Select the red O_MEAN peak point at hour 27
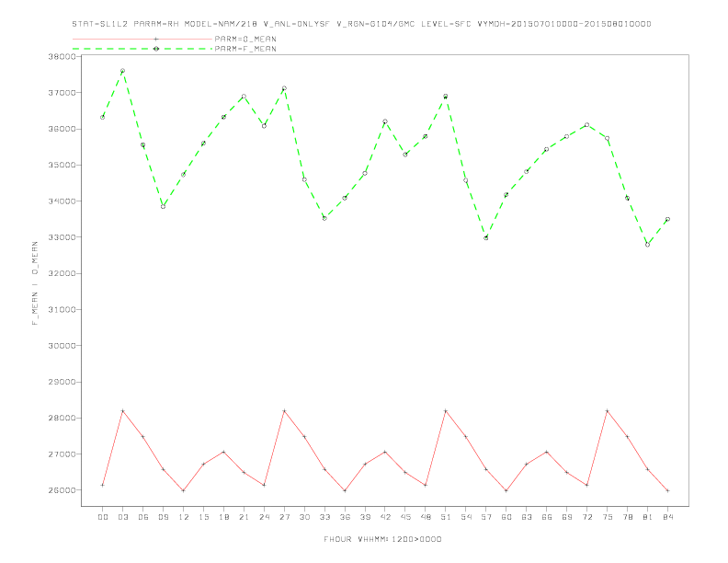728x563 pixels. 284,410
